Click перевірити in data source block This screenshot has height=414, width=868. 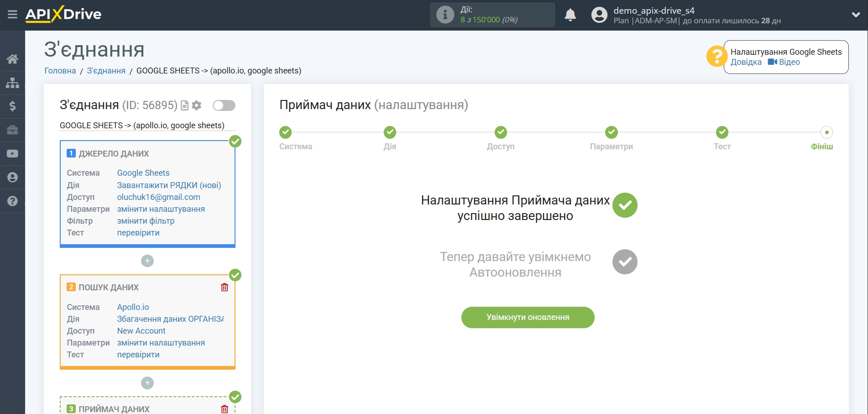coord(138,233)
